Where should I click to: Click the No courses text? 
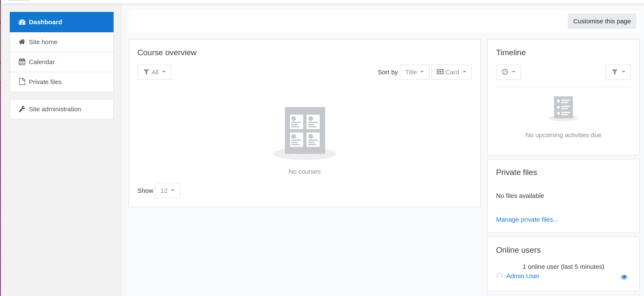(x=304, y=172)
